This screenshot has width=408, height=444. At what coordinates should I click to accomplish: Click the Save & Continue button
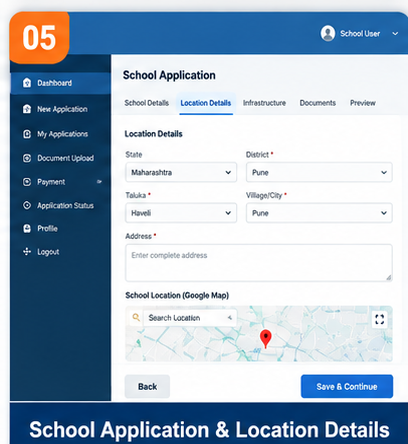[347, 387]
